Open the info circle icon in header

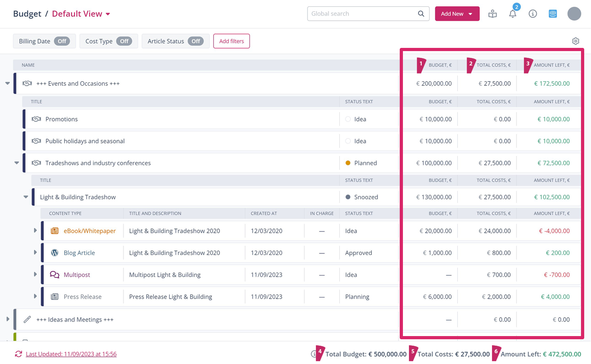[533, 14]
